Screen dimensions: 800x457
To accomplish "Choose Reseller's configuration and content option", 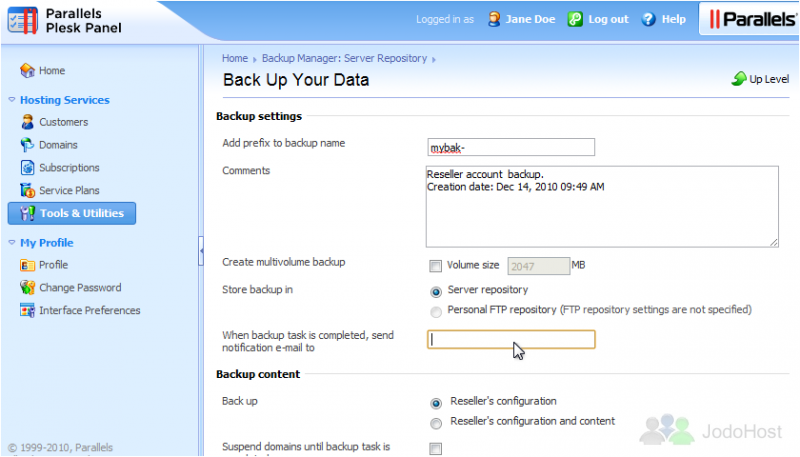I will click(435, 423).
